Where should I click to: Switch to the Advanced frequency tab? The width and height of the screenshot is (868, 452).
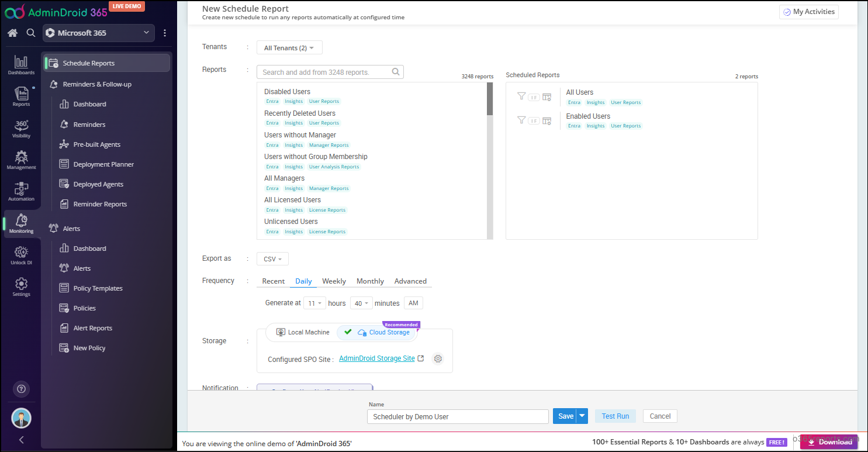pyautogui.click(x=410, y=281)
